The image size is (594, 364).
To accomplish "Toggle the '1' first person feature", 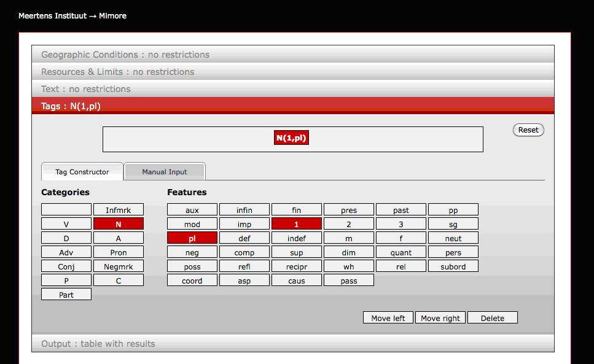I will [297, 224].
